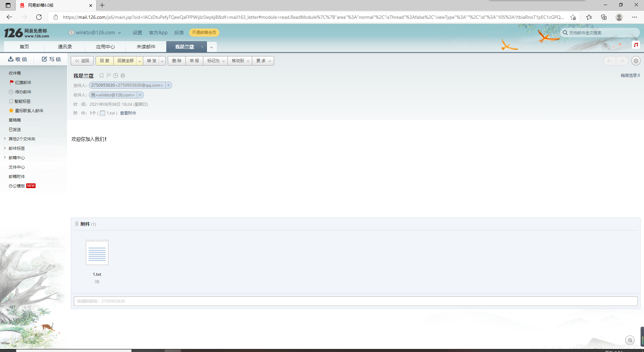Go to the previous email arrow

point(610,61)
